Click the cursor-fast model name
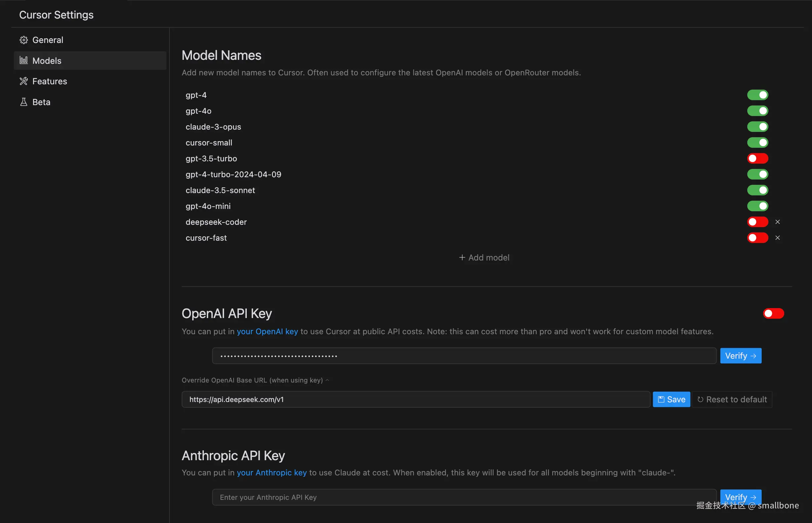 [206, 238]
